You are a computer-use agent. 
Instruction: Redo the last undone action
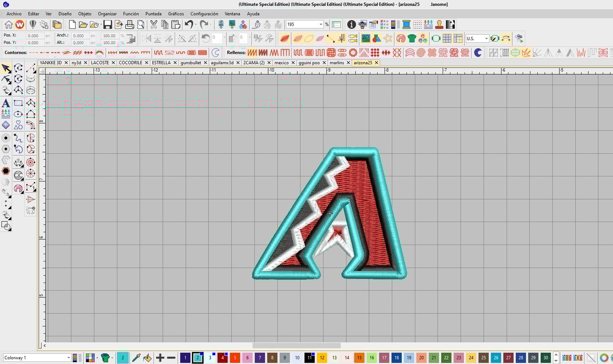(x=204, y=25)
